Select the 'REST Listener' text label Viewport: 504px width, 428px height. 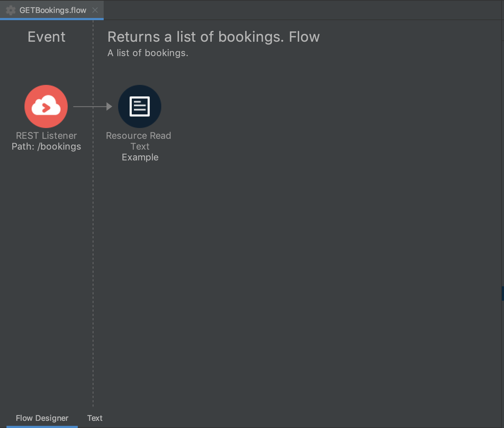[46, 136]
